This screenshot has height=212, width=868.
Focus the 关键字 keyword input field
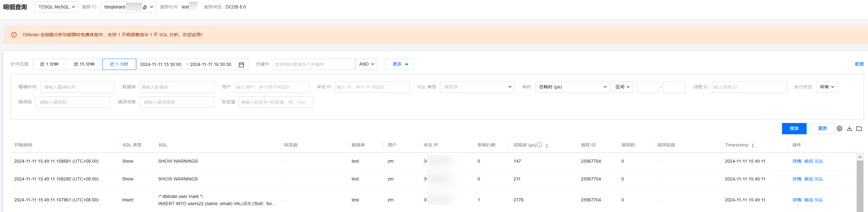[314, 65]
